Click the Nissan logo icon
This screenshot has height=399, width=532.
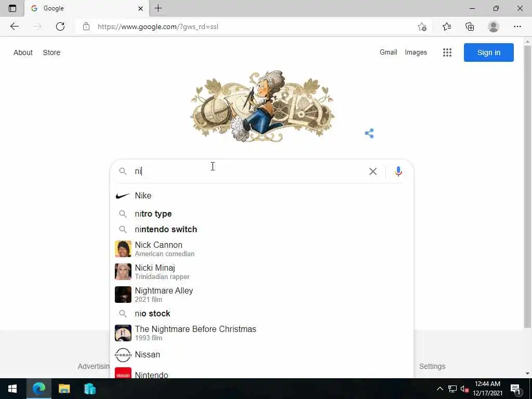(123, 355)
